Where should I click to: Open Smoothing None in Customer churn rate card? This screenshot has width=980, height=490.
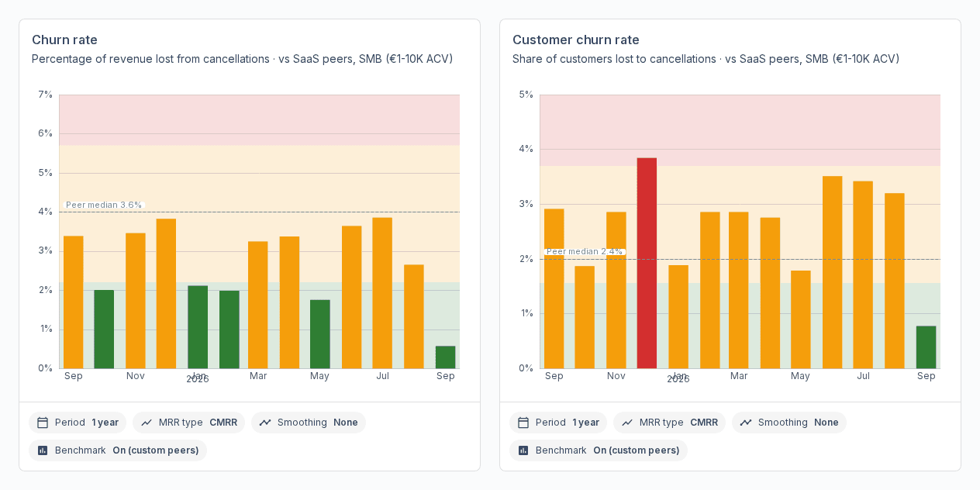coord(789,423)
